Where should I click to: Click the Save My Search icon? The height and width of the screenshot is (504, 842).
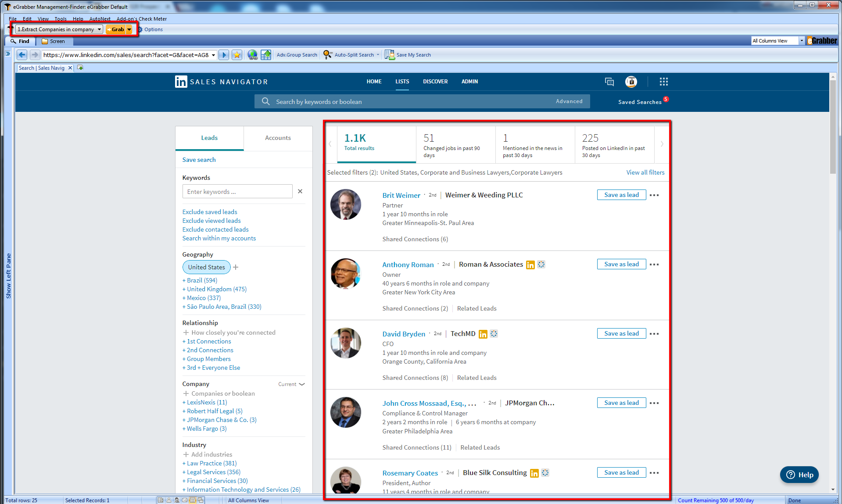[390, 55]
